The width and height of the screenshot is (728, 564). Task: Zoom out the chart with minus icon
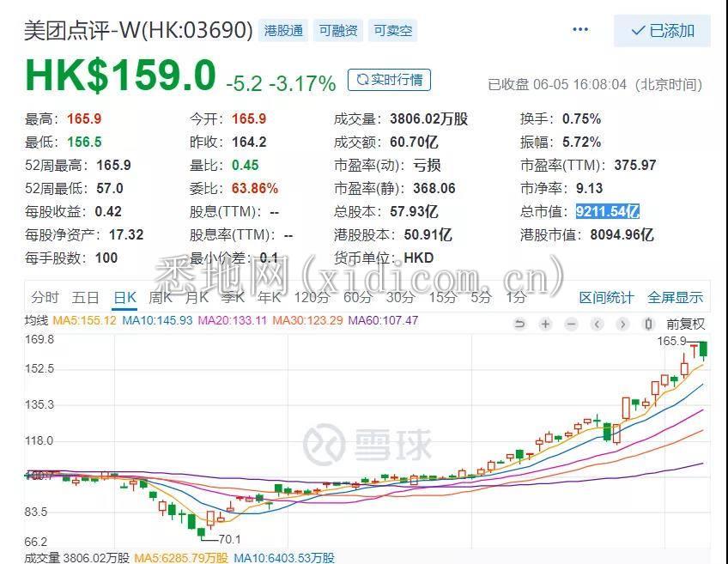pyautogui.click(x=572, y=324)
